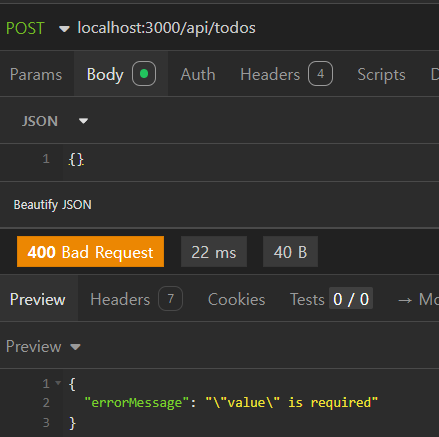This screenshot has height=437, width=439.
Task: Open the Auth tab
Action: [x=198, y=74]
